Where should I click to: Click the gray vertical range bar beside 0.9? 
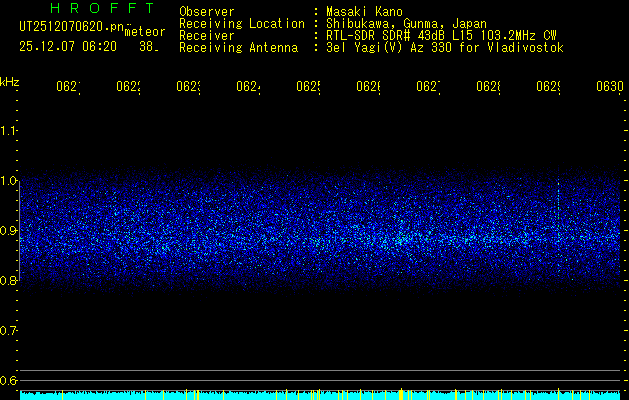pos(19,230)
